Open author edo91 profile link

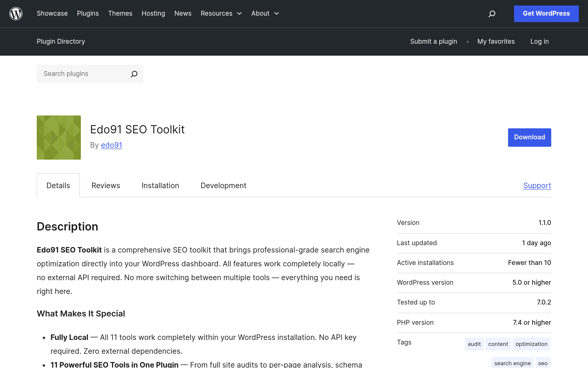112,145
